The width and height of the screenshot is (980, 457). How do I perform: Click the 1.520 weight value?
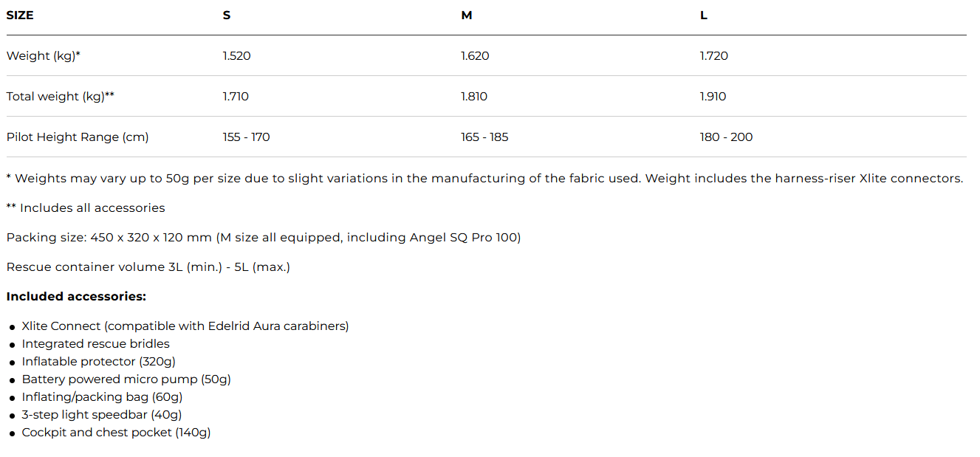pyautogui.click(x=237, y=55)
